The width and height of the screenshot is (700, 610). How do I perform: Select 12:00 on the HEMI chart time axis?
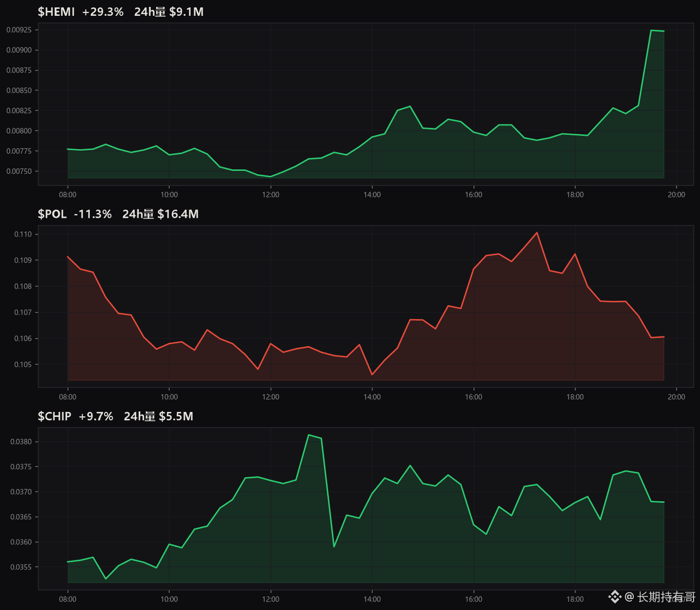click(x=271, y=195)
